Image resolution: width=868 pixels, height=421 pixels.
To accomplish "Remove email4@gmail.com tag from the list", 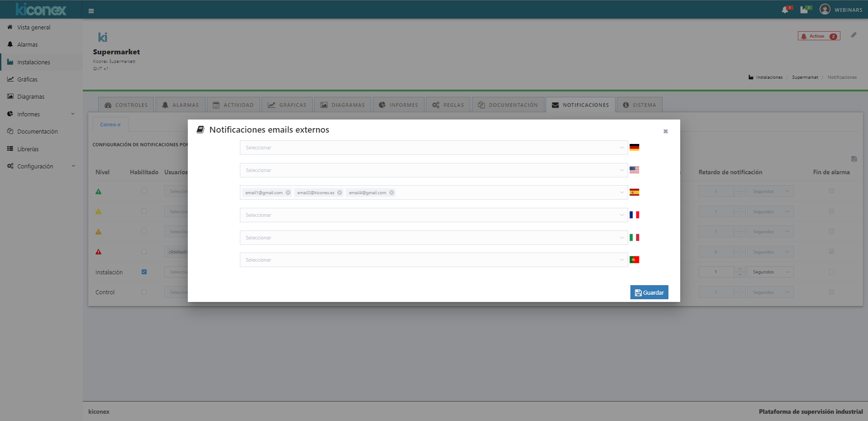I will click(x=392, y=193).
